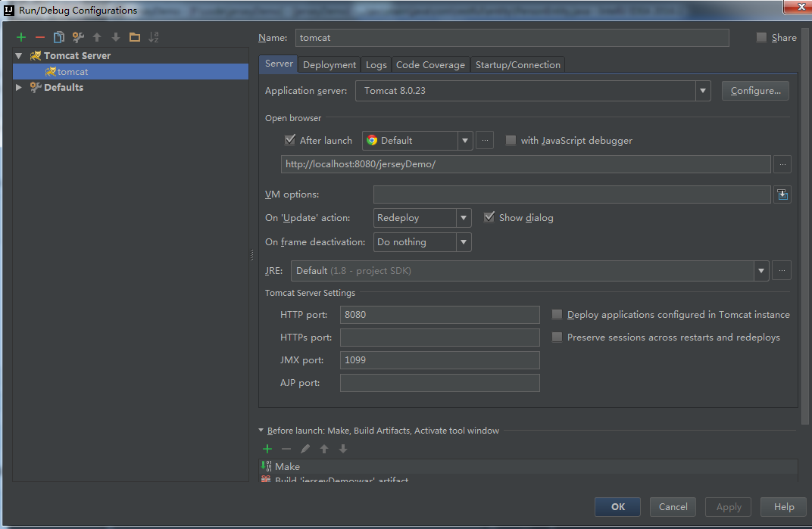Expand VM options field editor icon
Viewport: 812px width, 529px height.
tap(782, 194)
